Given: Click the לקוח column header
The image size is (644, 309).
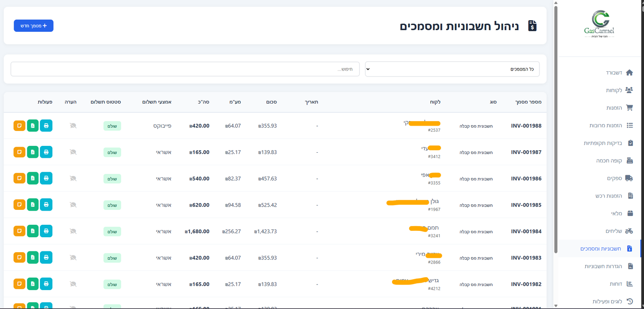Looking at the screenshot, I should click(435, 102).
